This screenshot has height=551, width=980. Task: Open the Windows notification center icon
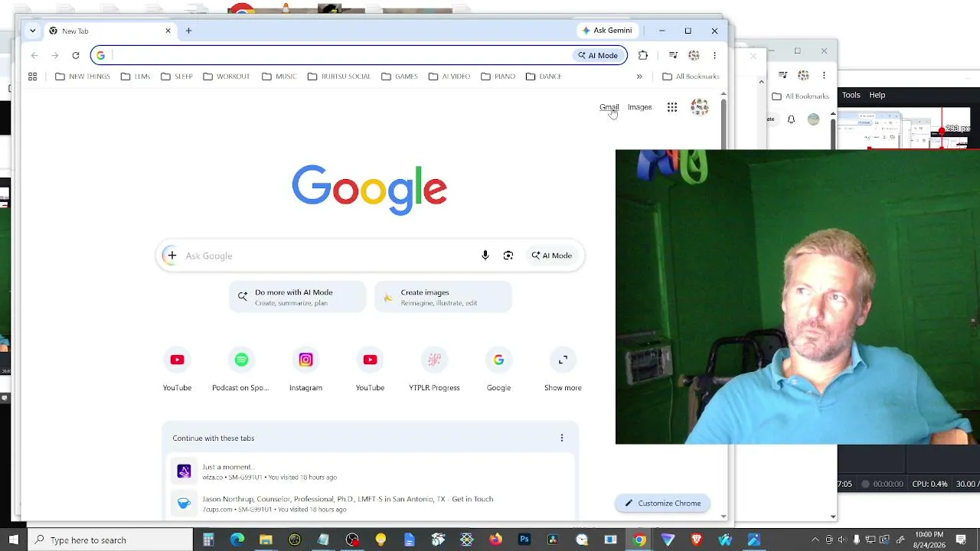961,540
